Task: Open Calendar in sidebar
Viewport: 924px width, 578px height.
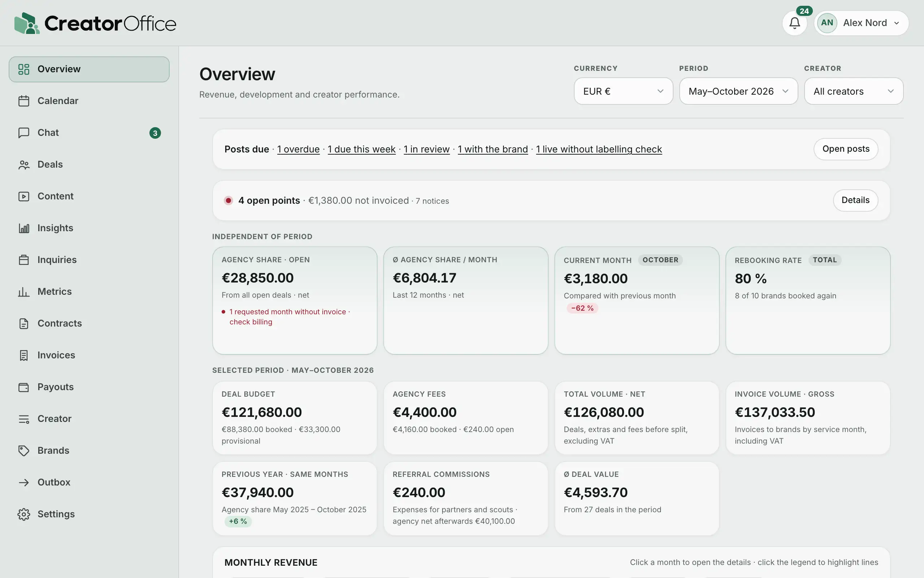Action: tap(89, 101)
